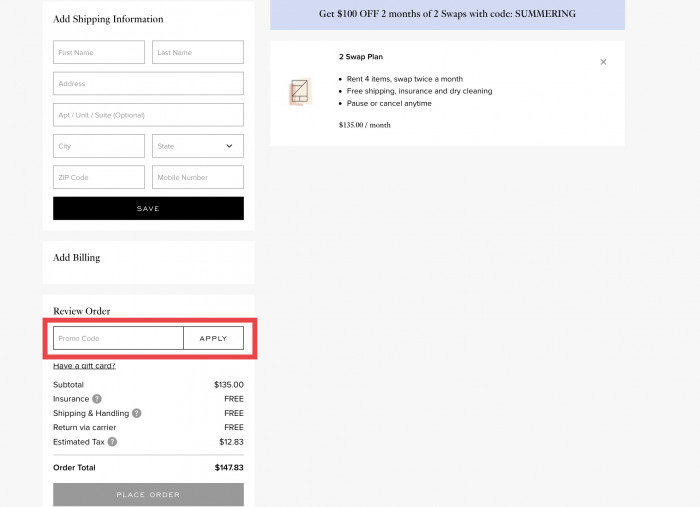Click 'Rent 4 items, swap twice a month'
700x507 pixels.
[404, 79]
